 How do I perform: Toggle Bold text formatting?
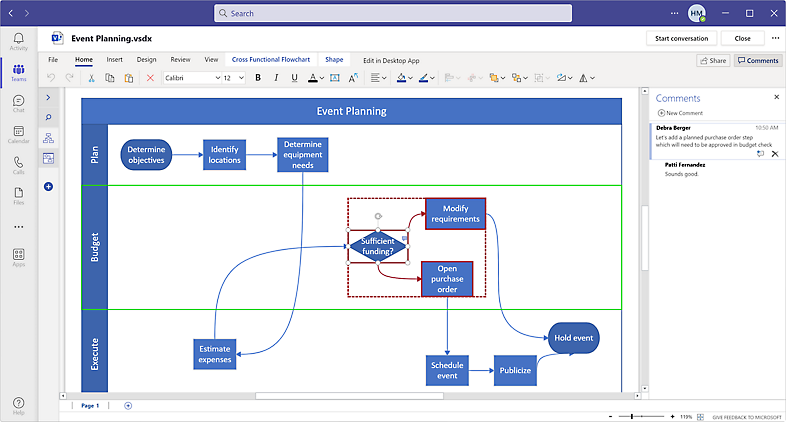[x=257, y=78]
